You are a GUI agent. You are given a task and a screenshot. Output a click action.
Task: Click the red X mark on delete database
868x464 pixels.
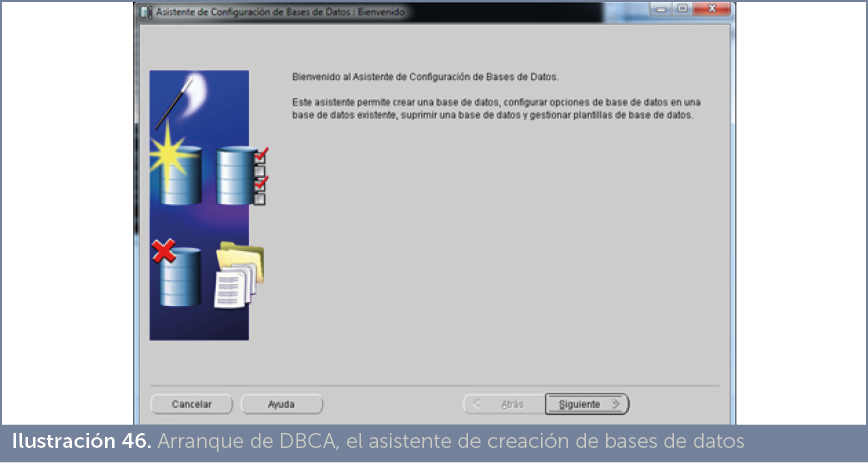click(x=164, y=251)
